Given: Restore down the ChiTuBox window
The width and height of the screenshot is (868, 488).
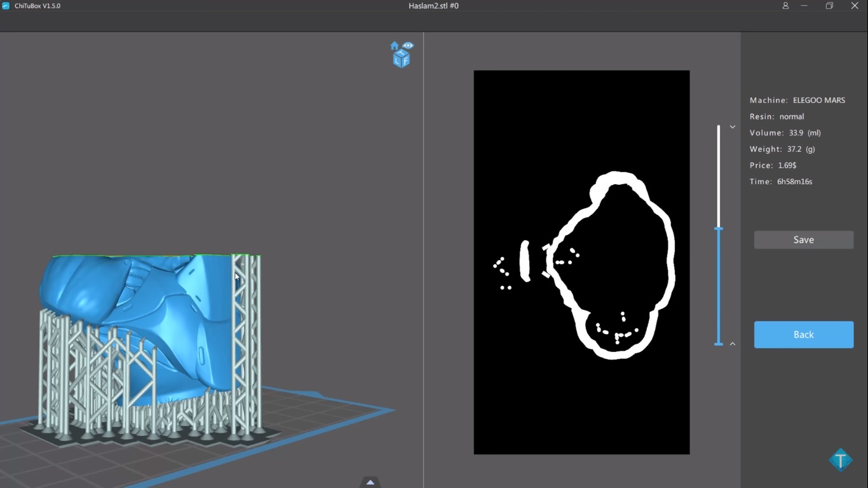Looking at the screenshot, I should [x=829, y=6].
